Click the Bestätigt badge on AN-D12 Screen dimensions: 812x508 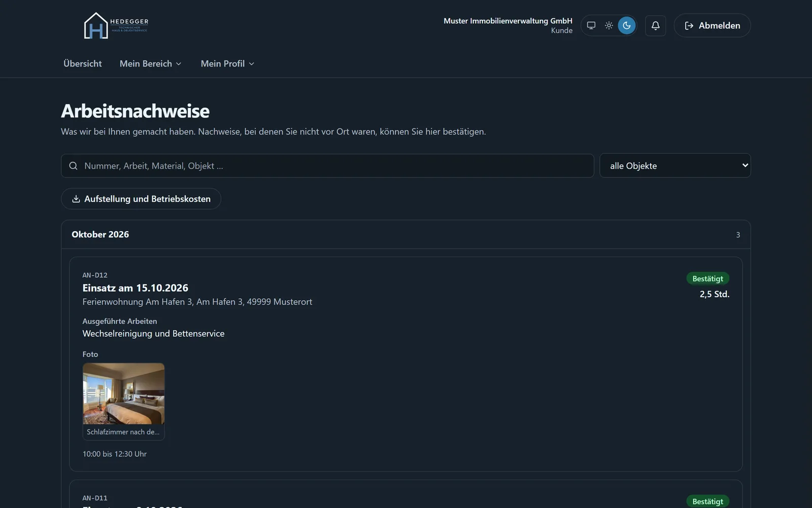click(707, 278)
